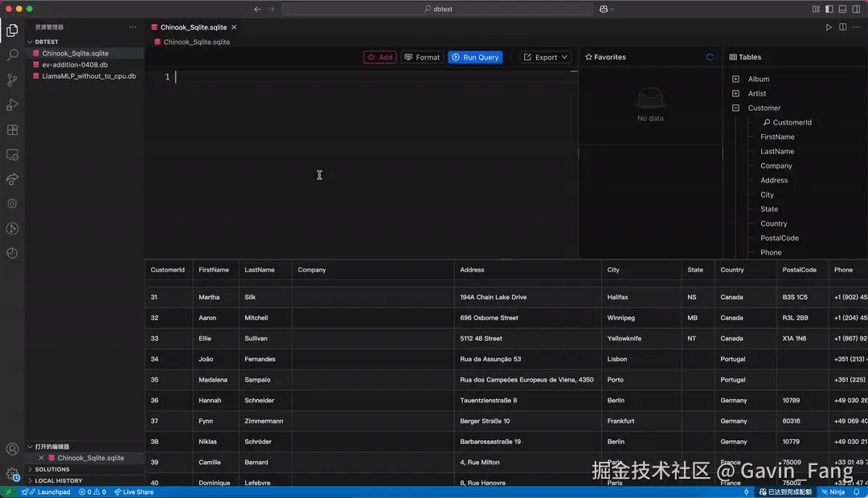
Task: Click Ninja status bar item
Action: (x=833, y=492)
